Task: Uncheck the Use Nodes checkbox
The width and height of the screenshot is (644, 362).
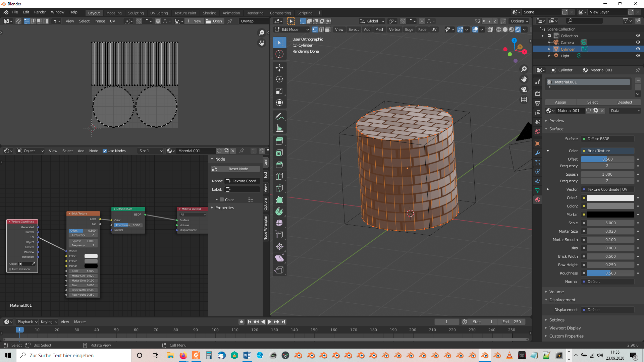Action: tap(105, 151)
